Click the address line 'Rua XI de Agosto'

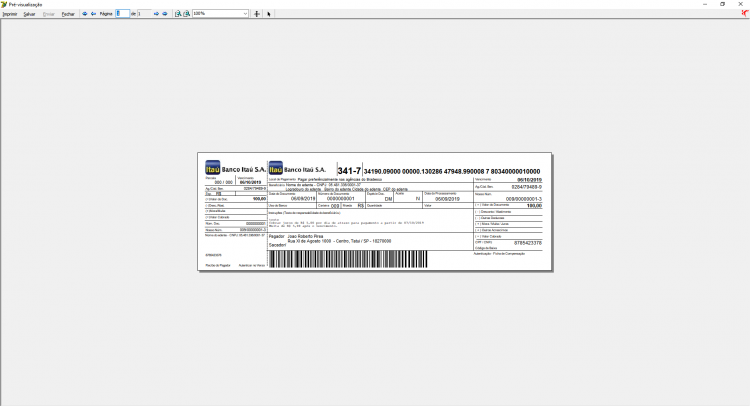(339, 241)
